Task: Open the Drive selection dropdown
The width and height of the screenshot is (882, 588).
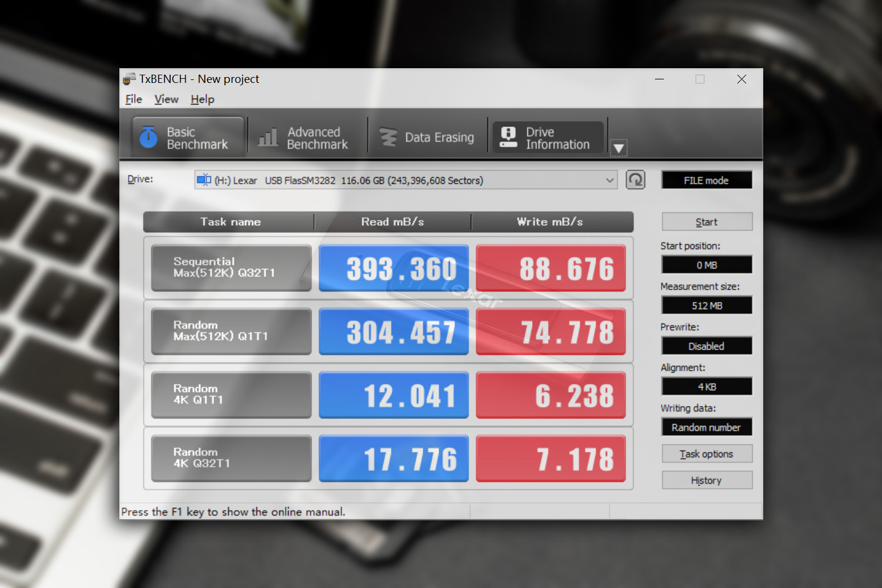Action: (406, 180)
